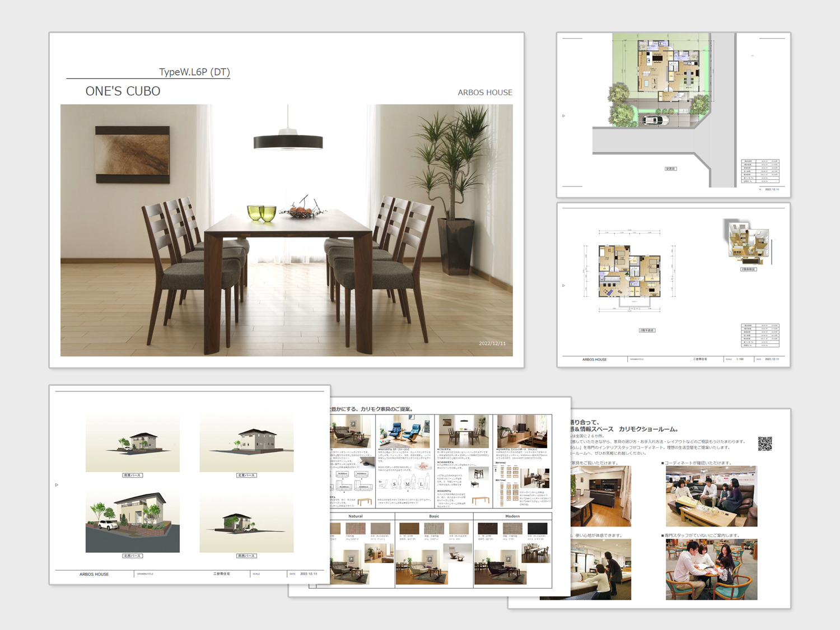
Task: Click the 北東パース caption label
Action: tap(246, 475)
